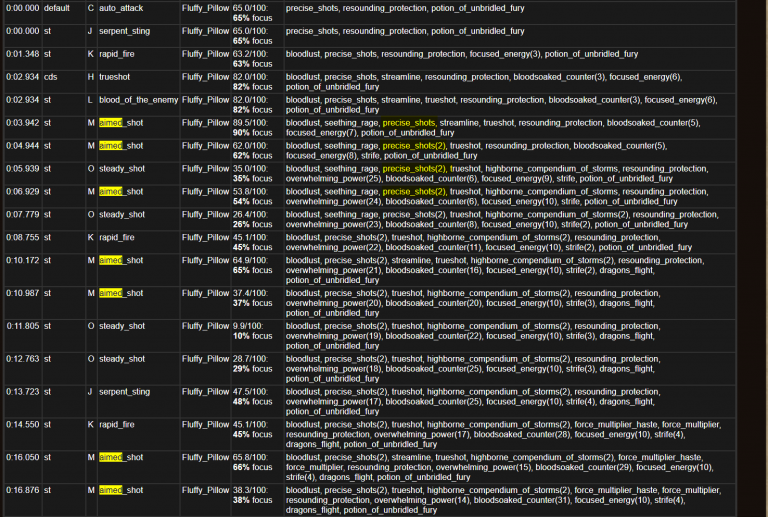
Task: Click the 'default' action list label
Action: (57, 8)
